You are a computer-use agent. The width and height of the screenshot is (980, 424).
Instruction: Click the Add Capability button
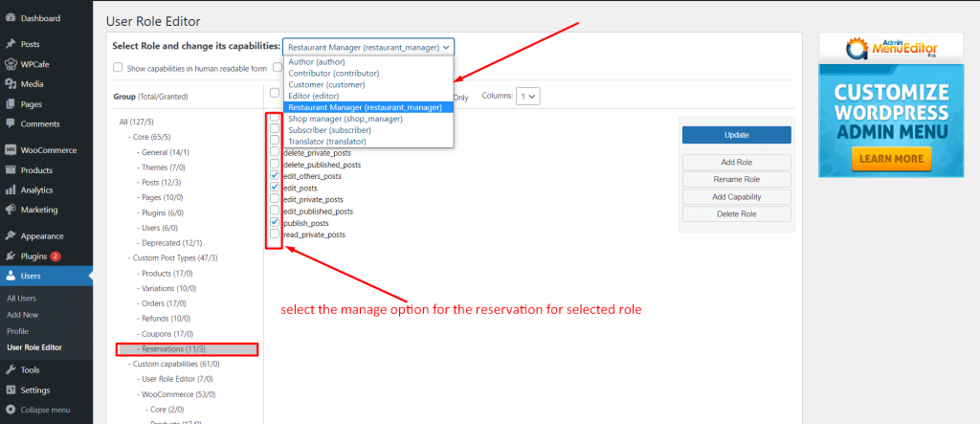[736, 197]
